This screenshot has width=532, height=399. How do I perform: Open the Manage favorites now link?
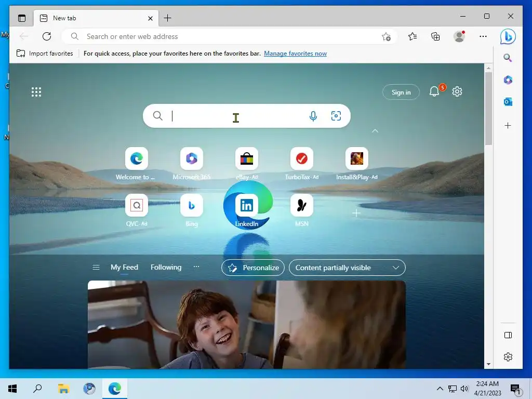[295, 54]
